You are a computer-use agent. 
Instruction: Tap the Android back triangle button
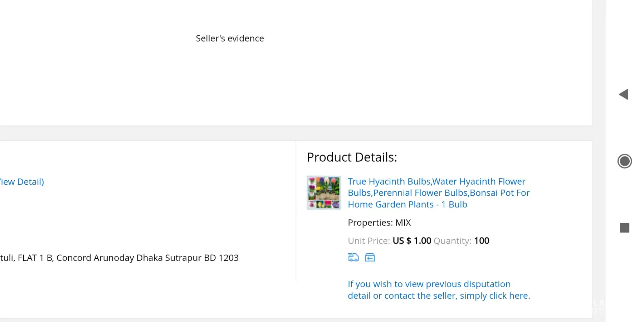pyautogui.click(x=624, y=94)
